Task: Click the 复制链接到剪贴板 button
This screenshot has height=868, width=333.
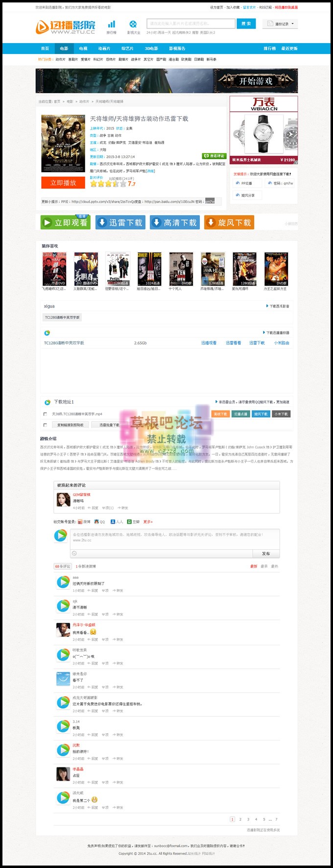Action: (70, 425)
